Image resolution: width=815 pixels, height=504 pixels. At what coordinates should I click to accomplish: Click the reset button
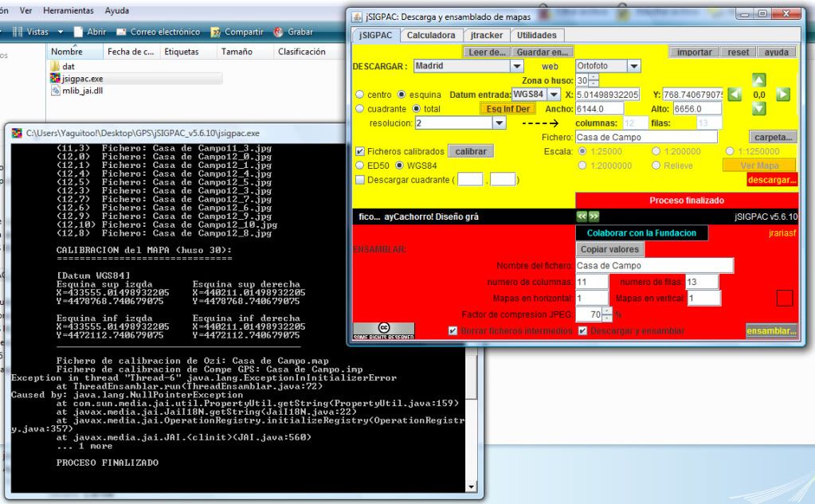pos(738,52)
